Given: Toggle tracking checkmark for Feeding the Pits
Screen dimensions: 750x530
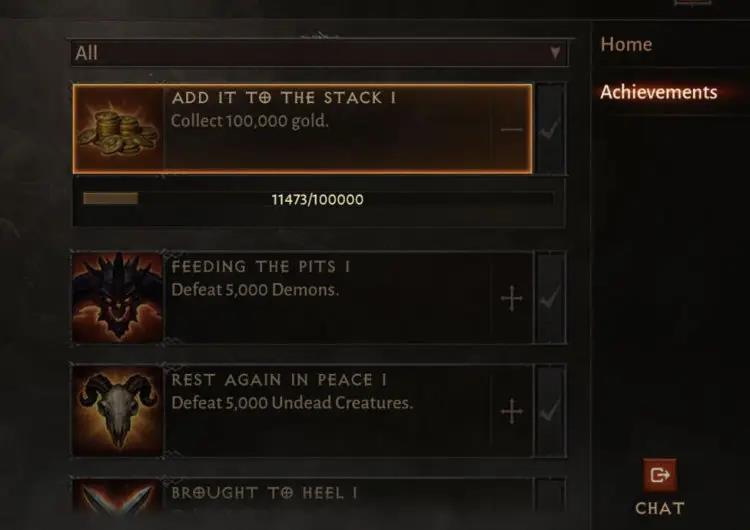Looking at the screenshot, I should pos(551,298).
